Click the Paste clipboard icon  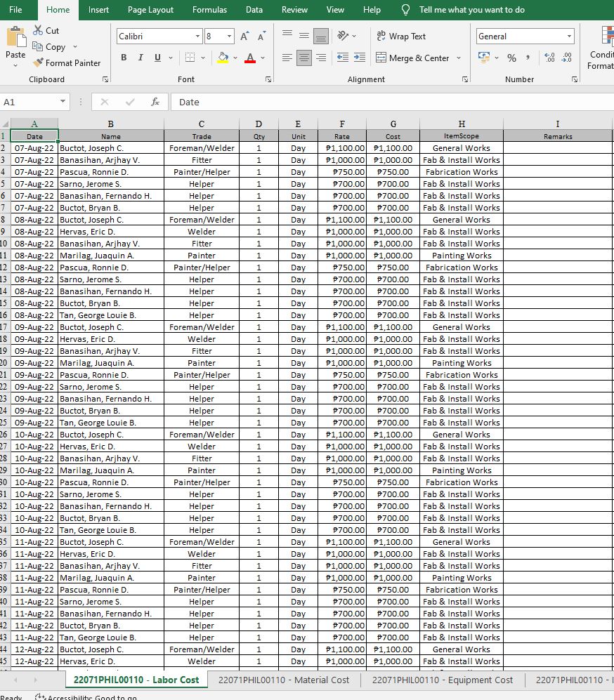(17, 37)
